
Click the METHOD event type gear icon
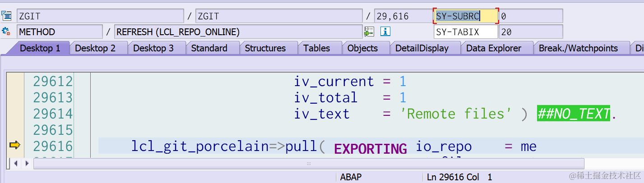click(6, 32)
